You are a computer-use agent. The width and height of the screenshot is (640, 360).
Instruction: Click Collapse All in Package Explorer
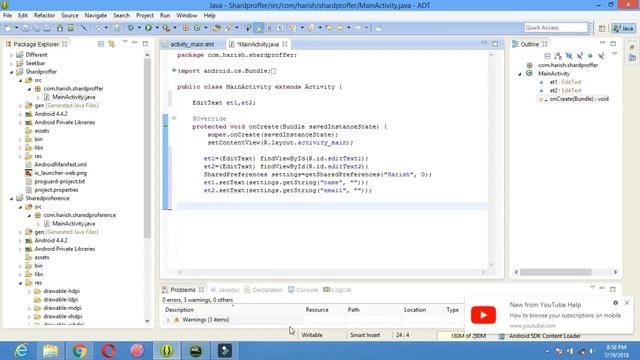coord(101,44)
